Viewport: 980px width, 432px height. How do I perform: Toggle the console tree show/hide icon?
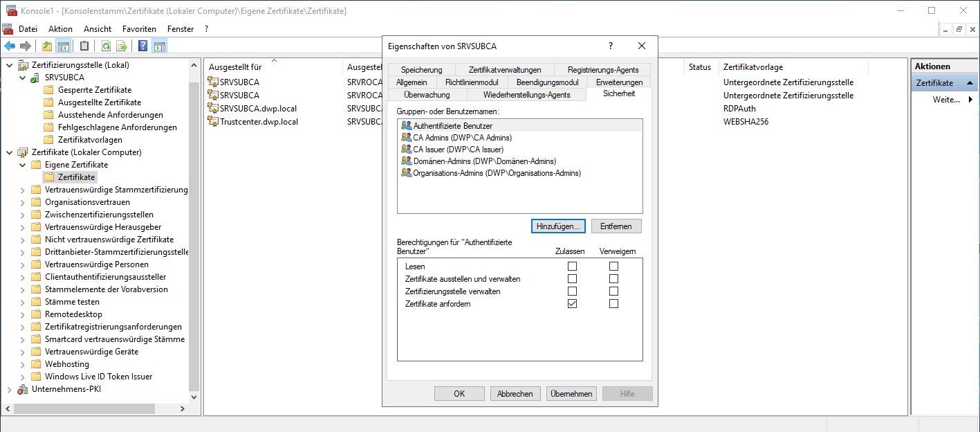63,46
